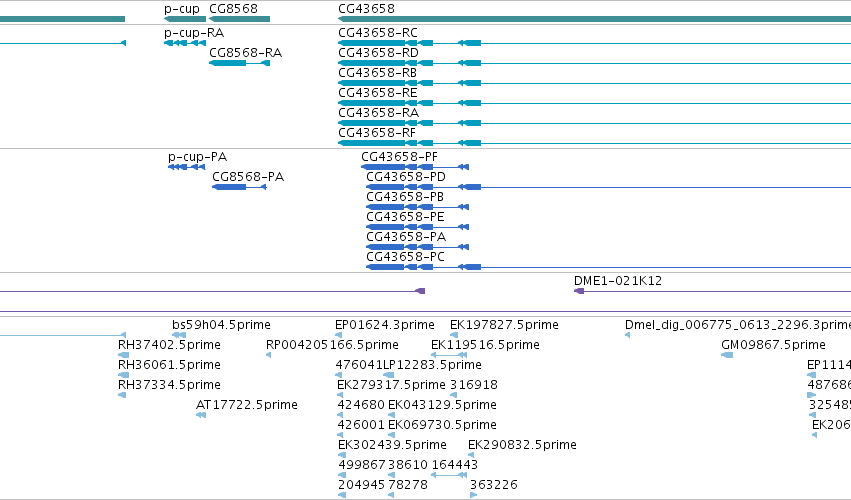Viewport: 851px width, 500px height.
Task: Select EST EP01624.3prime
Action: coord(385,325)
